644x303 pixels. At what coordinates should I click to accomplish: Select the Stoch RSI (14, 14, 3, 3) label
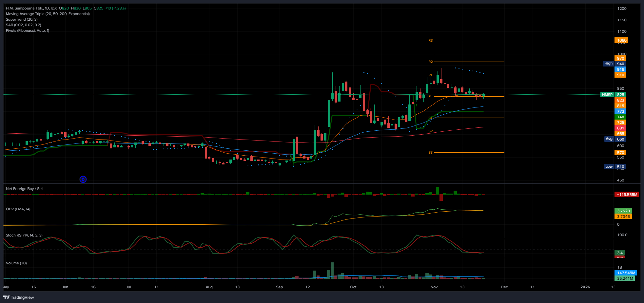coord(24,235)
